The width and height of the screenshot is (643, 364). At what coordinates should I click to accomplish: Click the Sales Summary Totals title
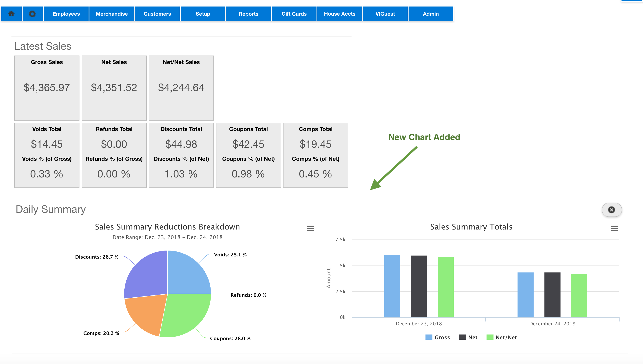(471, 227)
